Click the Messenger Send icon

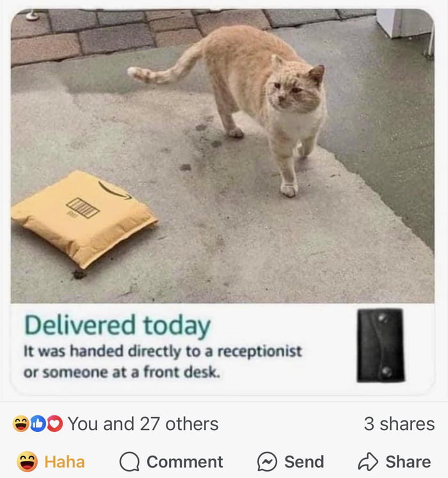(x=267, y=461)
